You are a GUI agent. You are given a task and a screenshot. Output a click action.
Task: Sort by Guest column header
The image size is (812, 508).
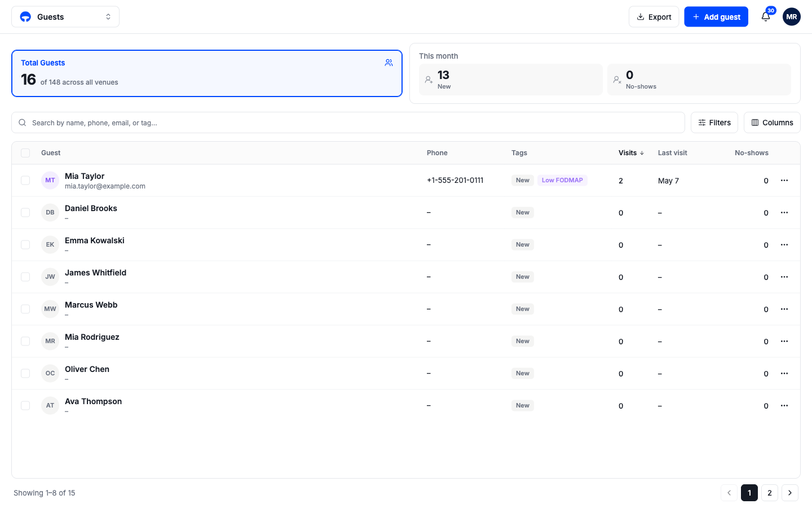click(51, 153)
